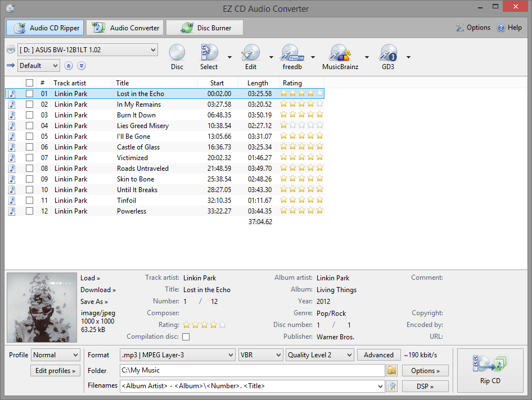Click the album cover art thumbnail
532x400 pixels.
tap(42, 307)
